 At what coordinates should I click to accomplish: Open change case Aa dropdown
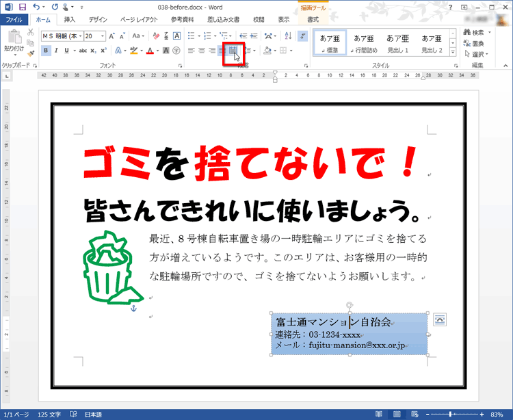138,36
